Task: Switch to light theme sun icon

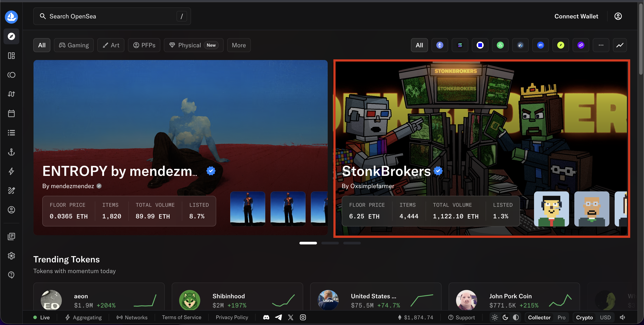Action: (495, 317)
